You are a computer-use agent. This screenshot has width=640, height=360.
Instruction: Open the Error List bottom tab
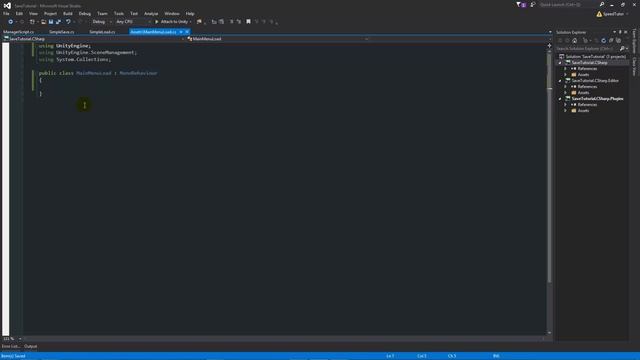(10, 346)
